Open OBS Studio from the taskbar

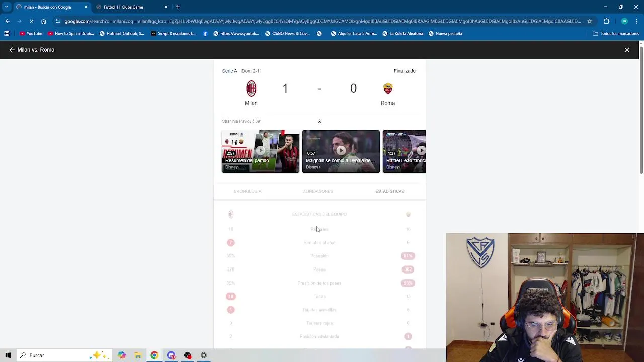tap(188, 355)
